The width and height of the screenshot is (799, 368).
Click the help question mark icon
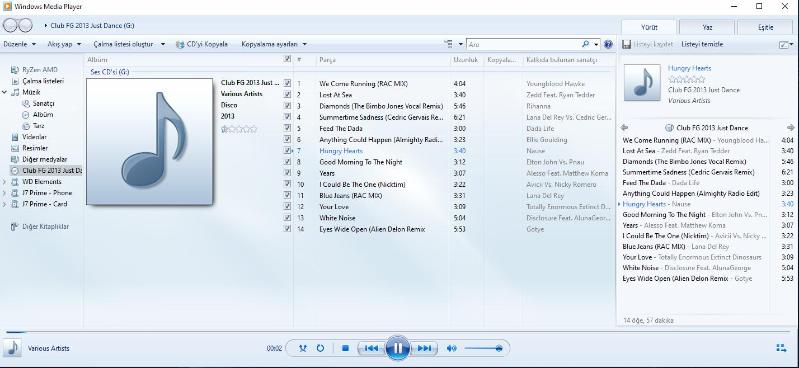[x=608, y=44]
